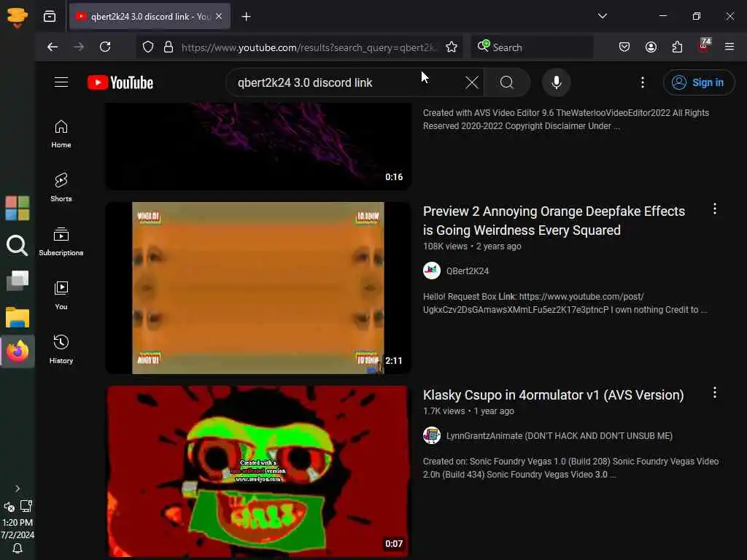This screenshot has height=560, width=747.
Task: Click the YouTube magnifier search button
Action: click(x=507, y=82)
